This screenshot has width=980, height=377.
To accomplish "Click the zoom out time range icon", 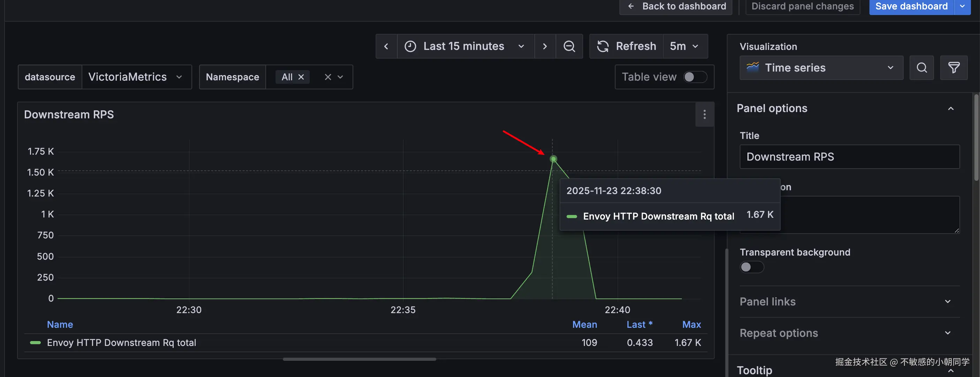I will [x=569, y=46].
